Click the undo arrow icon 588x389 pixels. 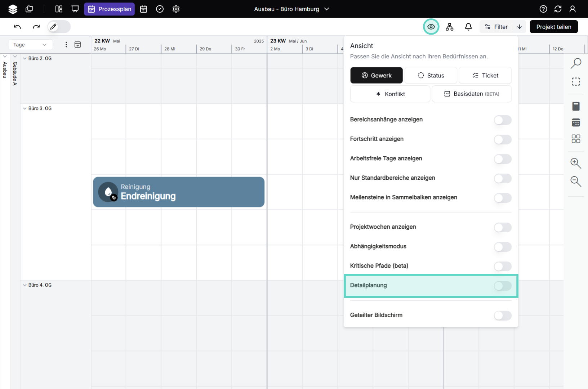tap(17, 27)
